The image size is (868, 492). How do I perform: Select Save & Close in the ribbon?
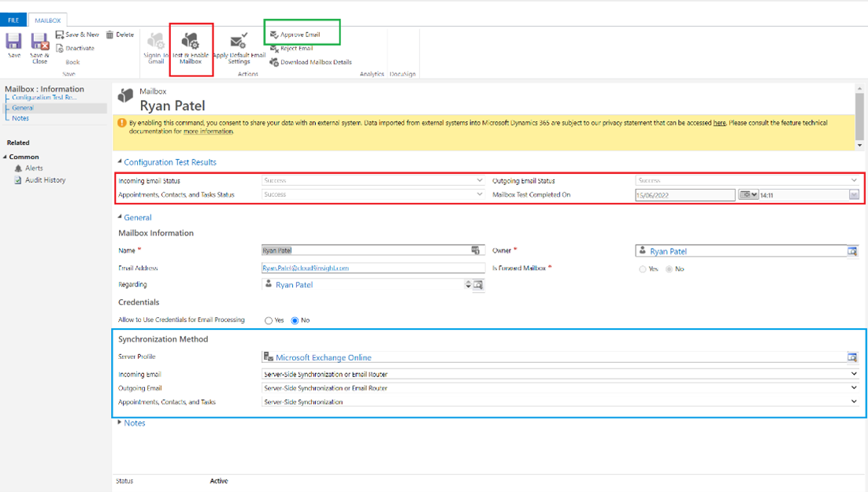39,49
